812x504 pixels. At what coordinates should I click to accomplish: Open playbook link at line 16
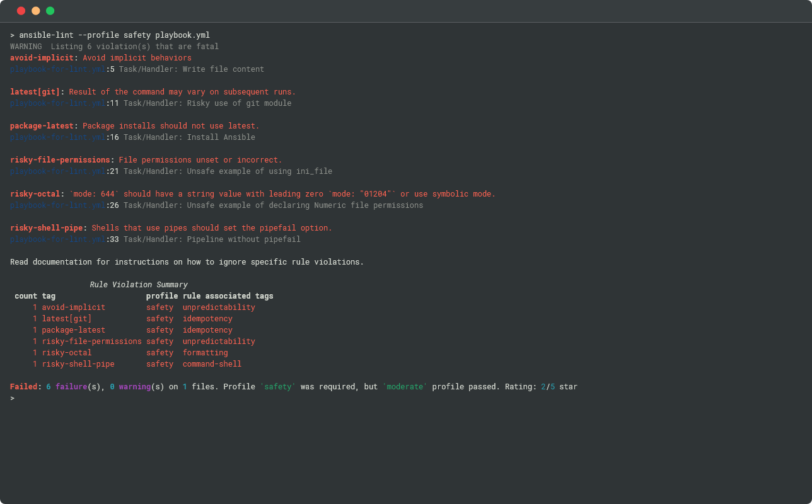pos(57,137)
